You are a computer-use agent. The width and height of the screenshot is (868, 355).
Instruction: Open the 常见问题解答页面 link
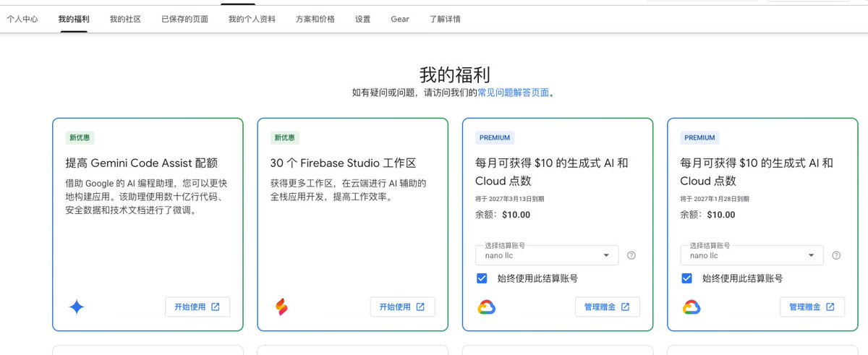[x=514, y=93]
